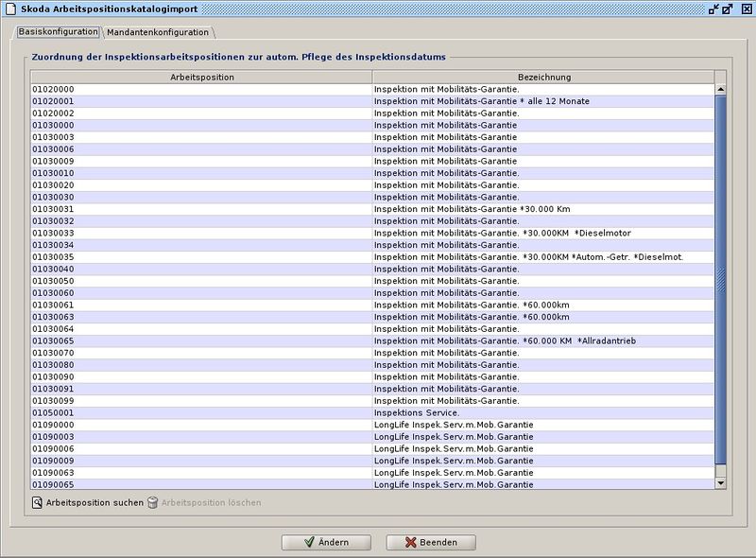
Task: Select row 01030009
Action: (372, 161)
